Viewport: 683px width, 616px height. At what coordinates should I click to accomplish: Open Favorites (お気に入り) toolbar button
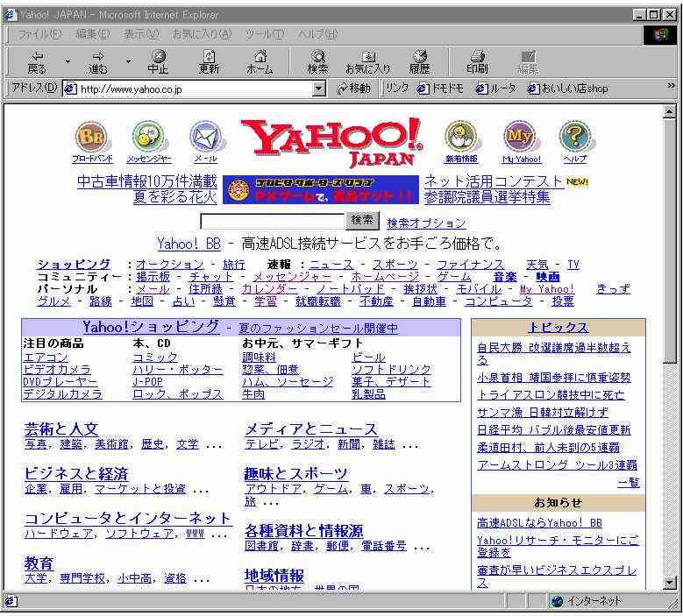coord(368,62)
